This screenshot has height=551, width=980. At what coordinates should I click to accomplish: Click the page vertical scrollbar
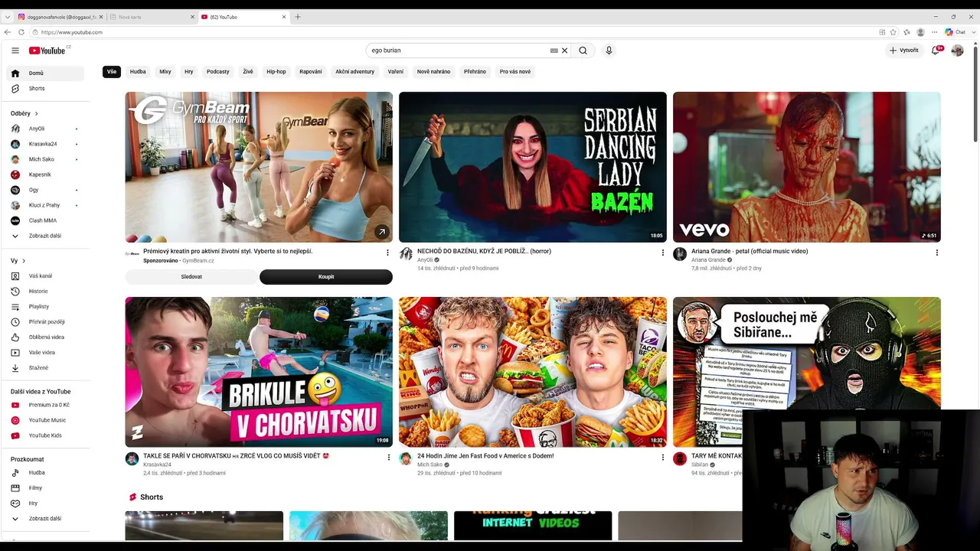click(975, 94)
